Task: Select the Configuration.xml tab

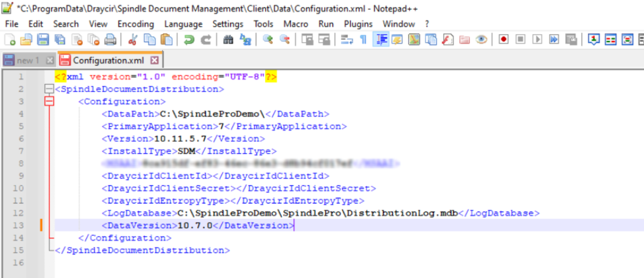Action: pyautogui.click(x=109, y=60)
